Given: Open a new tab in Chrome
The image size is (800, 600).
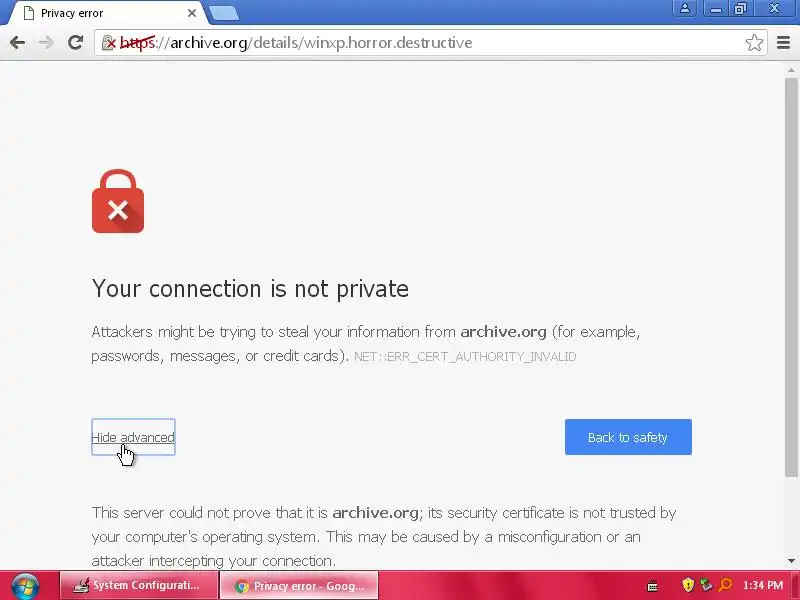Looking at the screenshot, I should (224, 14).
